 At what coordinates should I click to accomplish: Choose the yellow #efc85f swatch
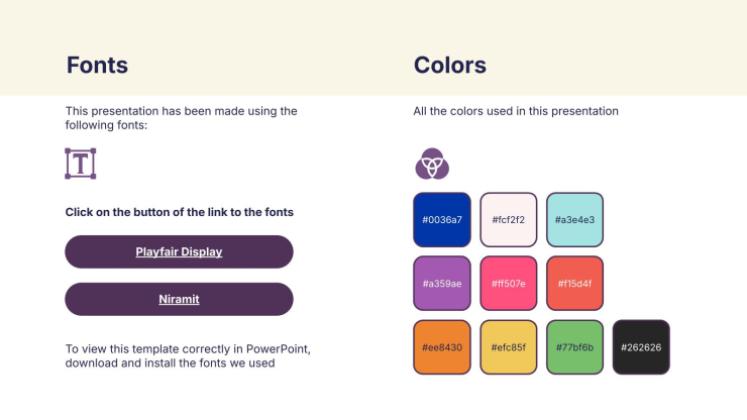click(x=508, y=347)
